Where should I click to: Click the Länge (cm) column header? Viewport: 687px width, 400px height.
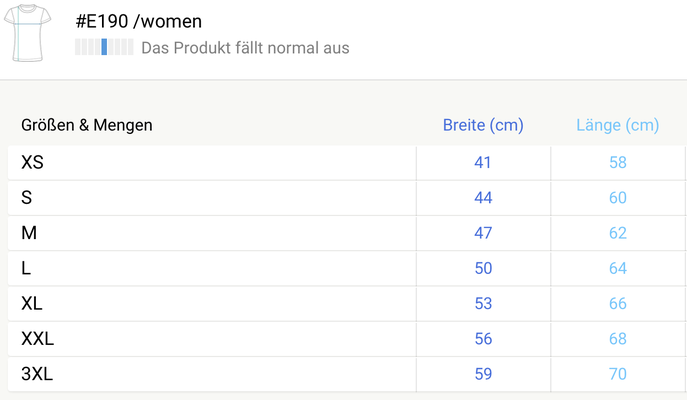click(x=617, y=125)
